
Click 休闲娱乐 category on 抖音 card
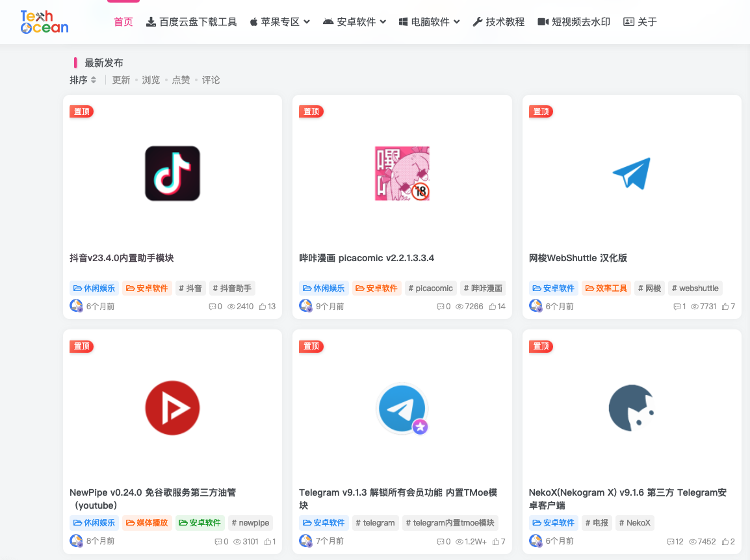(94, 288)
